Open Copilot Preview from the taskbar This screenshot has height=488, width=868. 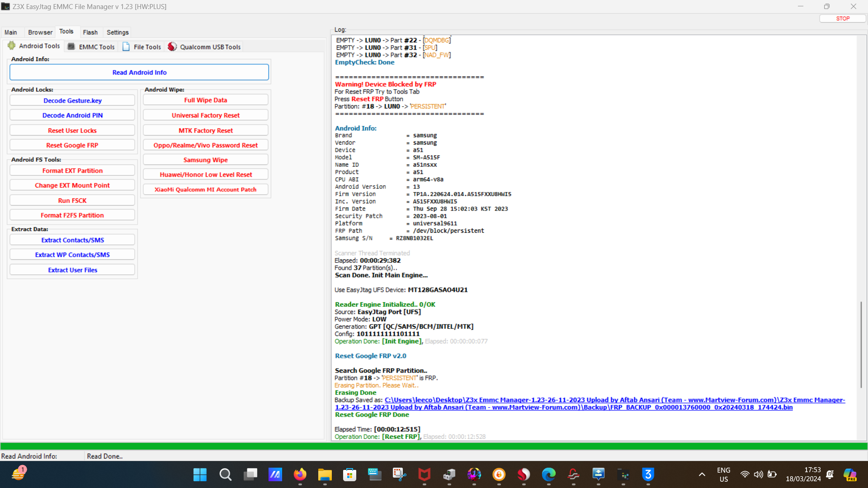click(x=850, y=474)
